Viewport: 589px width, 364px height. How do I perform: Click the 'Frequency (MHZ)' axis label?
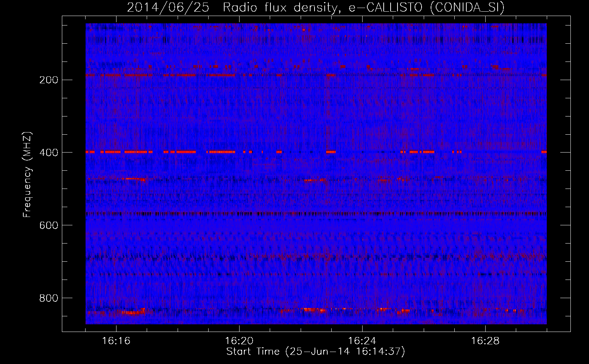(27, 174)
